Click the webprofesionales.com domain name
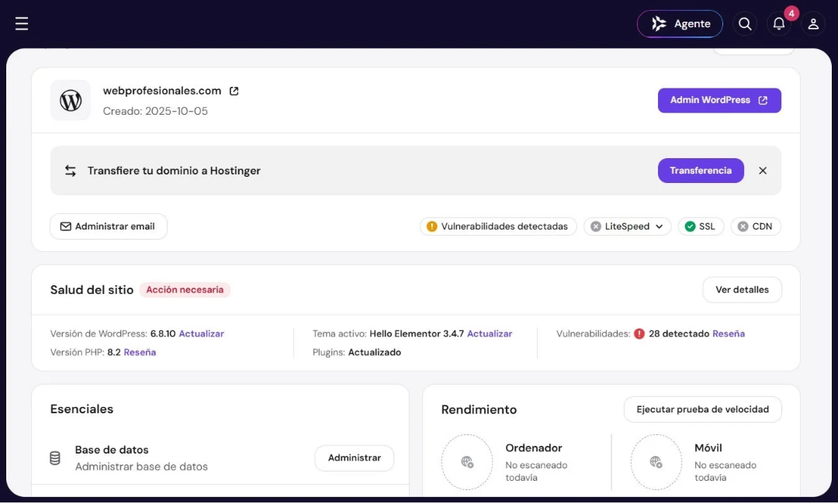This screenshot has height=504, width=838. click(x=162, y=91)
